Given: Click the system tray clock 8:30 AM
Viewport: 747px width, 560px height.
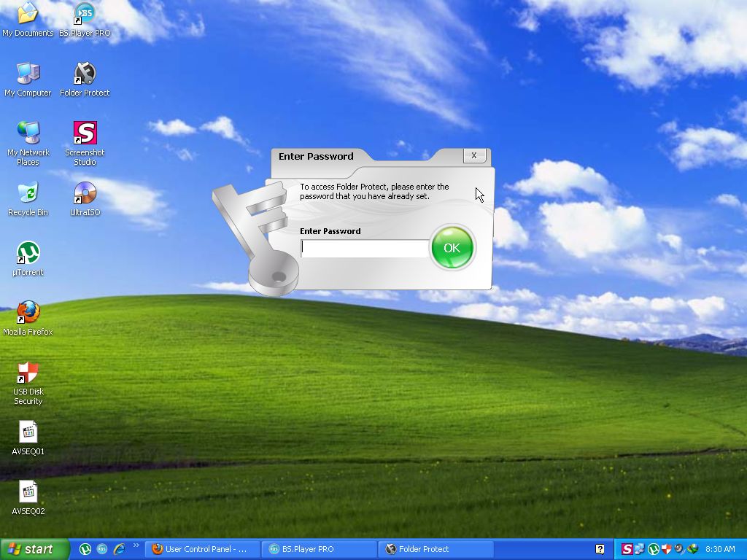Looking at the screenshot, I should [x=720, y=549].
